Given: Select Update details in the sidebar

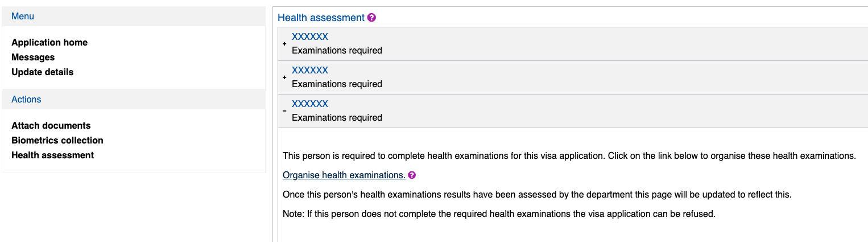Looking at the screenshot, I should pyautogui.click(x=42, y=72).
